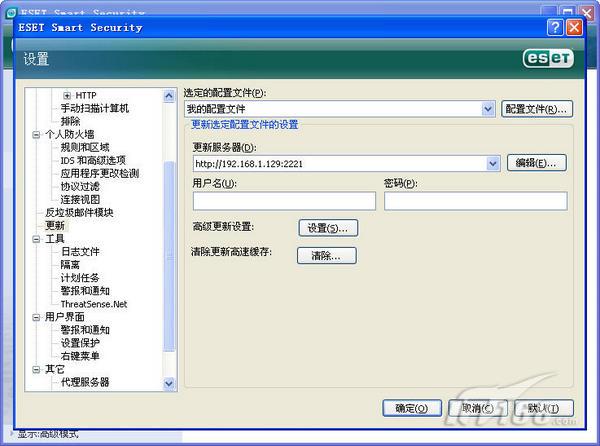This screenshot has height=446, width=600.
Task: Click the ESET logo in the header
Action: [547, 59]
